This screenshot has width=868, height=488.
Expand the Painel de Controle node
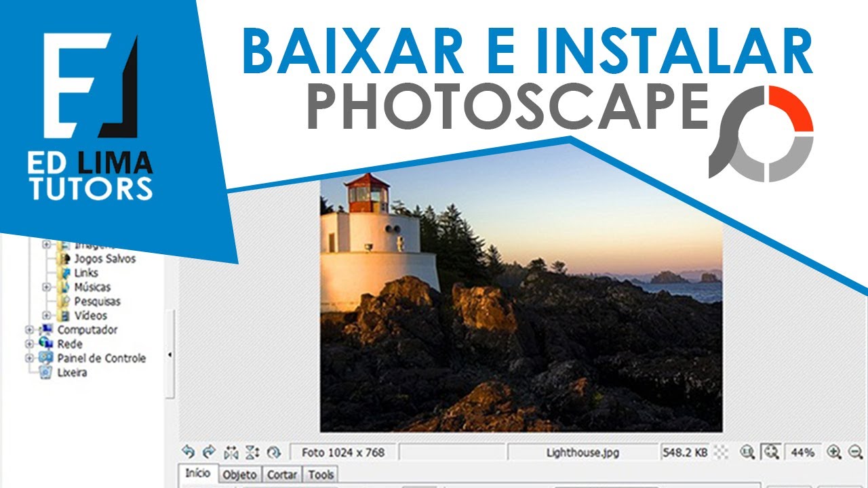click(29, 359)
